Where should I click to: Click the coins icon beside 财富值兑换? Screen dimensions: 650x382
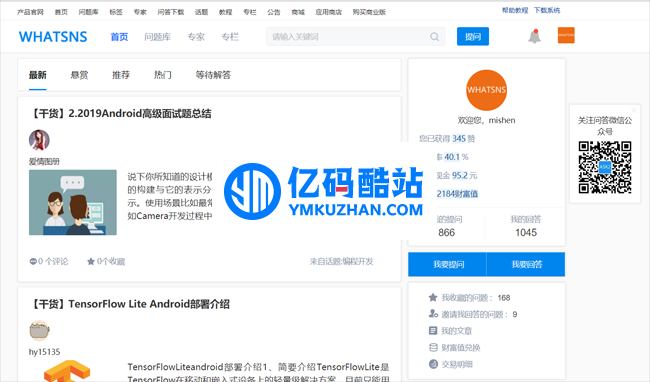tap(433, 347)
